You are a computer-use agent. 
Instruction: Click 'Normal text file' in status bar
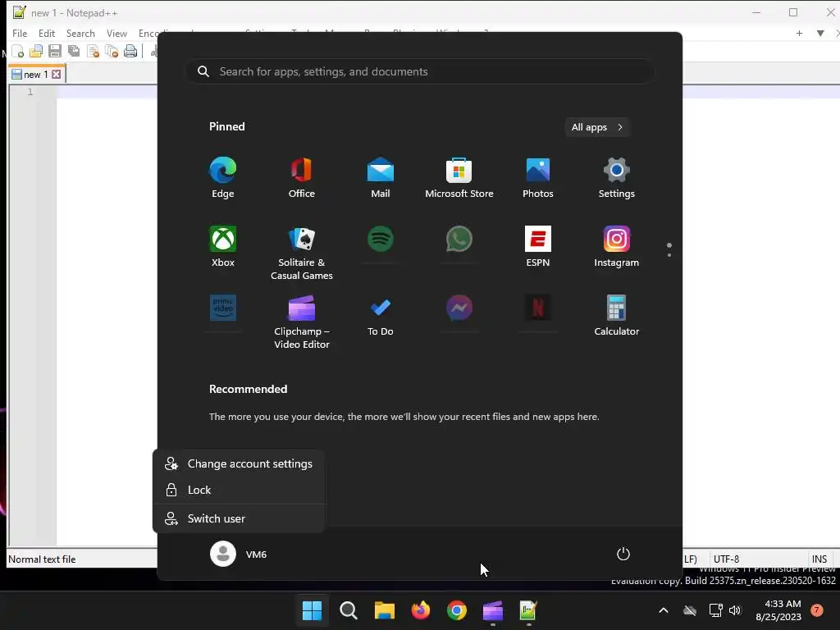42,559
